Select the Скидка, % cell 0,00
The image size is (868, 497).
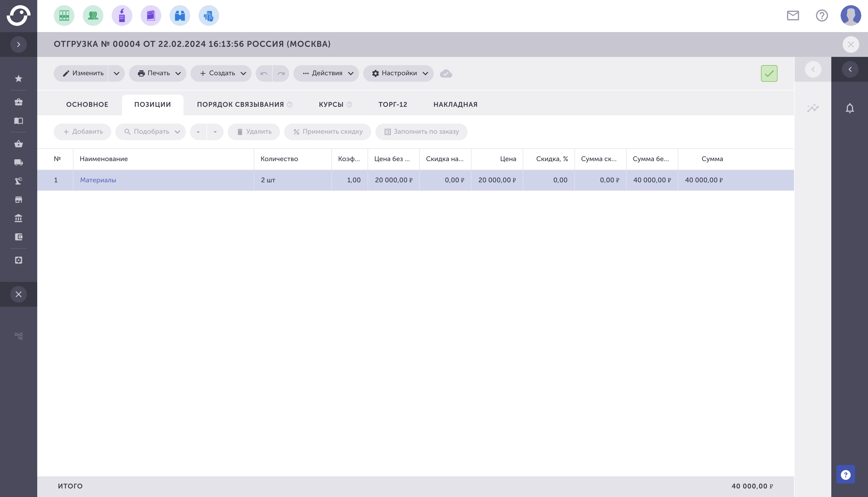(x=549, y=180)
